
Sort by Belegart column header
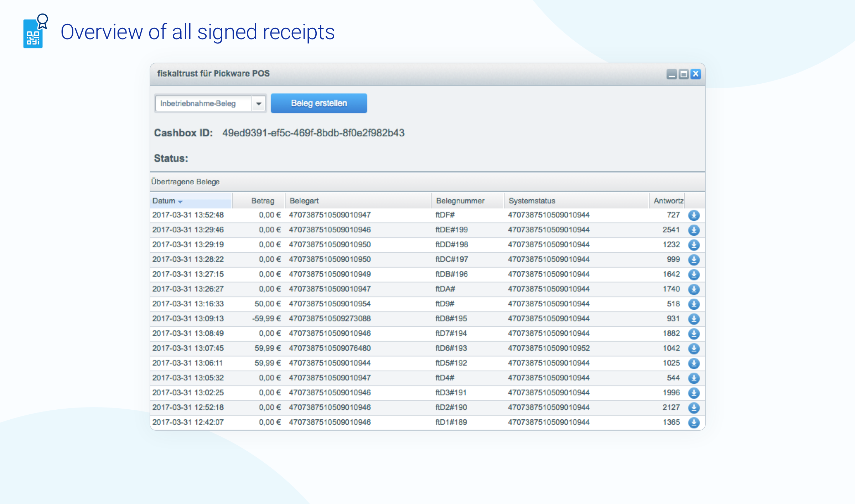(x=358, y=201)
